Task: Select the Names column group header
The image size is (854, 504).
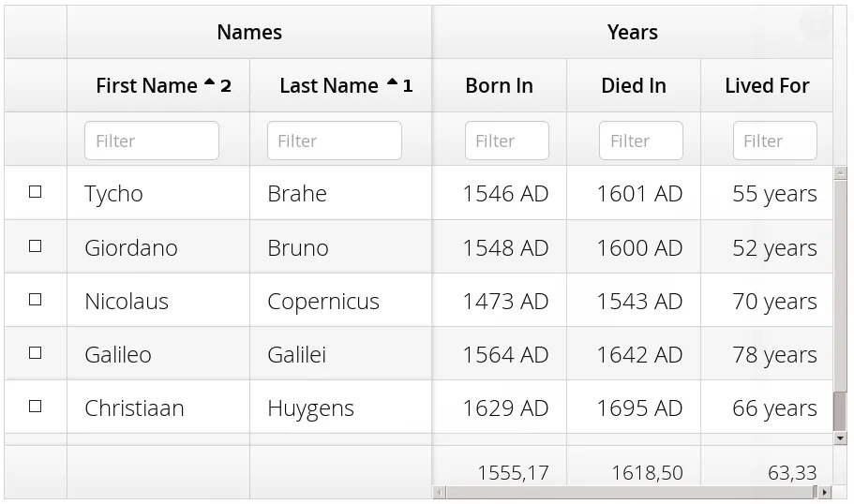Action: (x=249, y=32)
